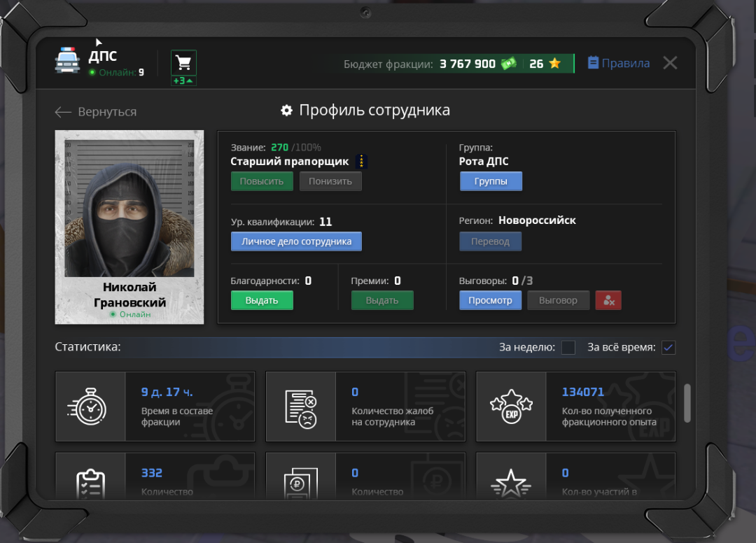The height and width of the screenshot is (543, 756).
Task: Open Личное дело сотрудника
Action: coord(296,241)
